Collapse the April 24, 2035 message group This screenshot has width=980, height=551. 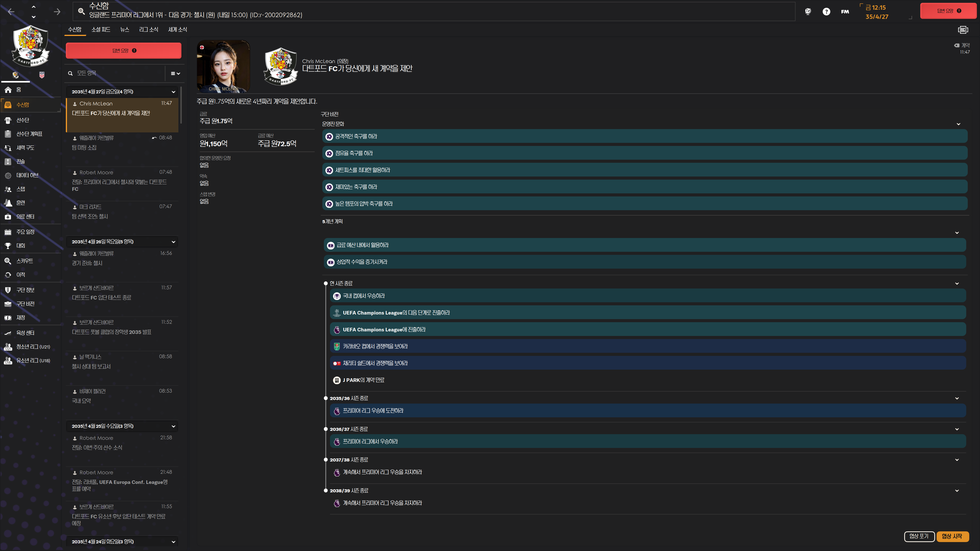point(174,542)
